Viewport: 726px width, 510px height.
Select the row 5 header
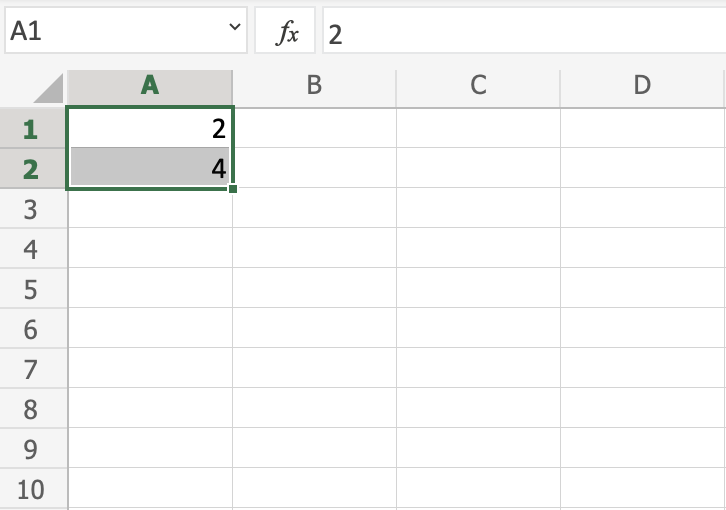(x=30, y=289)
